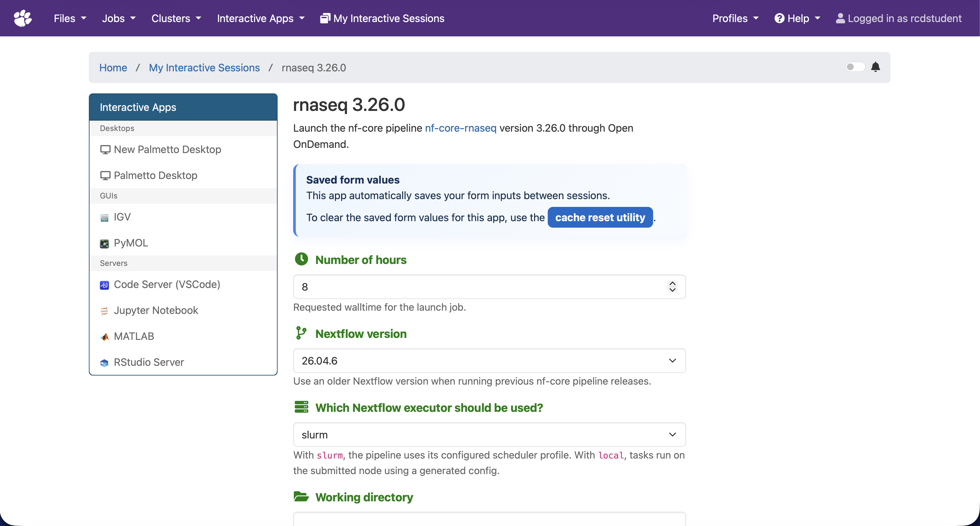The width and height of the screenshot is (980, 526).
Task: Click the Code Server VSCode icon
Action: tap(104, 285)
